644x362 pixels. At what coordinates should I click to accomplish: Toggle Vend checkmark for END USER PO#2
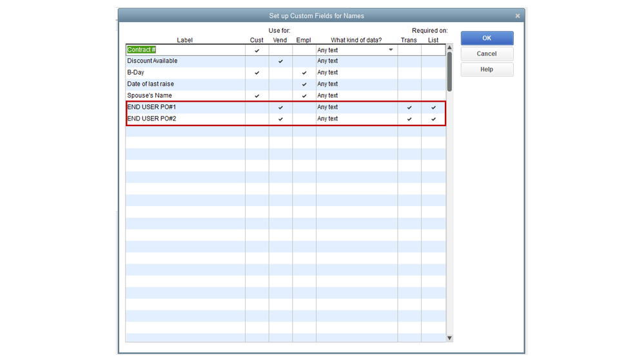(x=280, y=119)
